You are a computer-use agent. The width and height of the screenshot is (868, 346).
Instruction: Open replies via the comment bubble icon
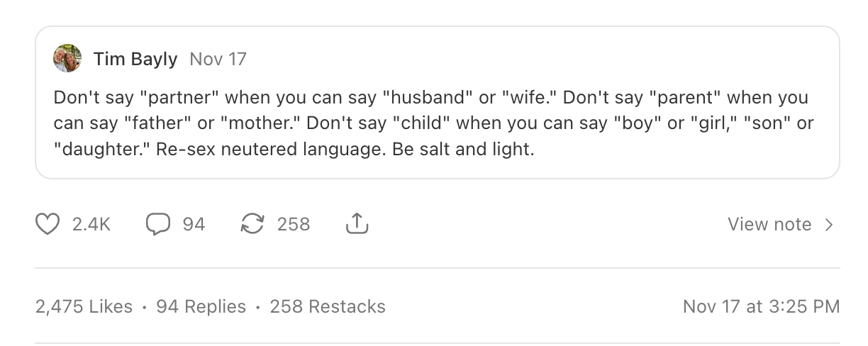pyautogui.click(x=157, y=225)
